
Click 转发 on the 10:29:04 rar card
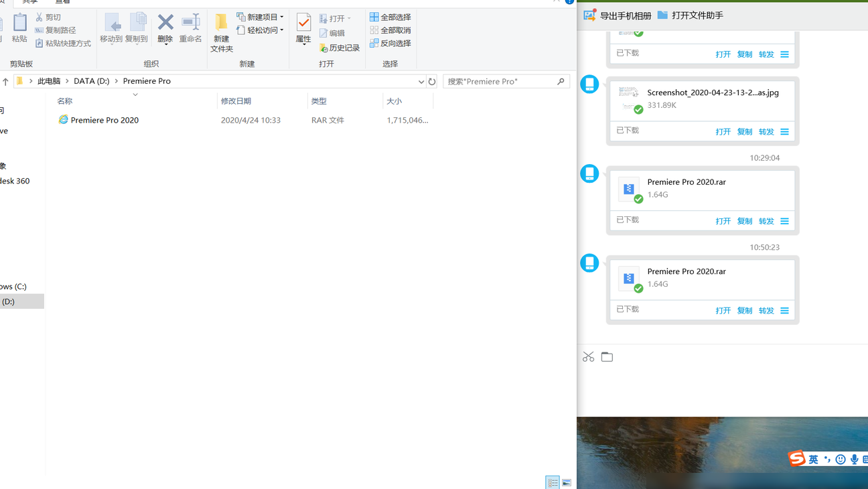click(x=766, y=221)
